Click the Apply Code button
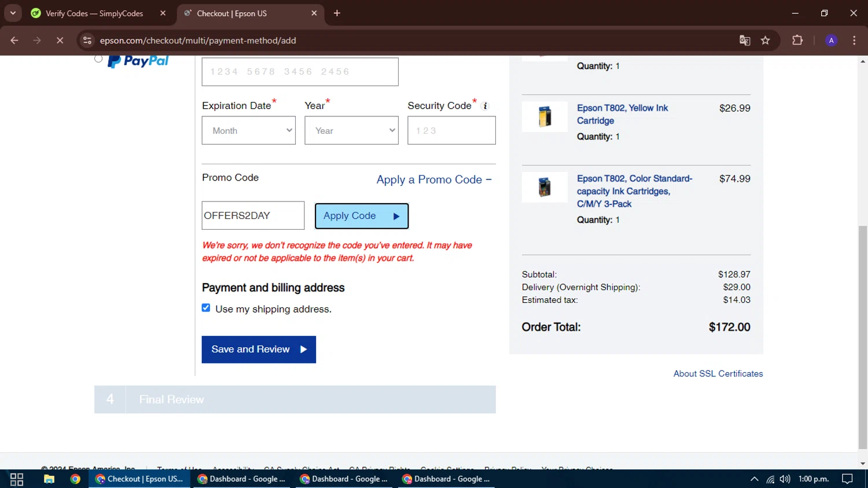Viewport: 868px width, 488px height. [x=362, y=216]
